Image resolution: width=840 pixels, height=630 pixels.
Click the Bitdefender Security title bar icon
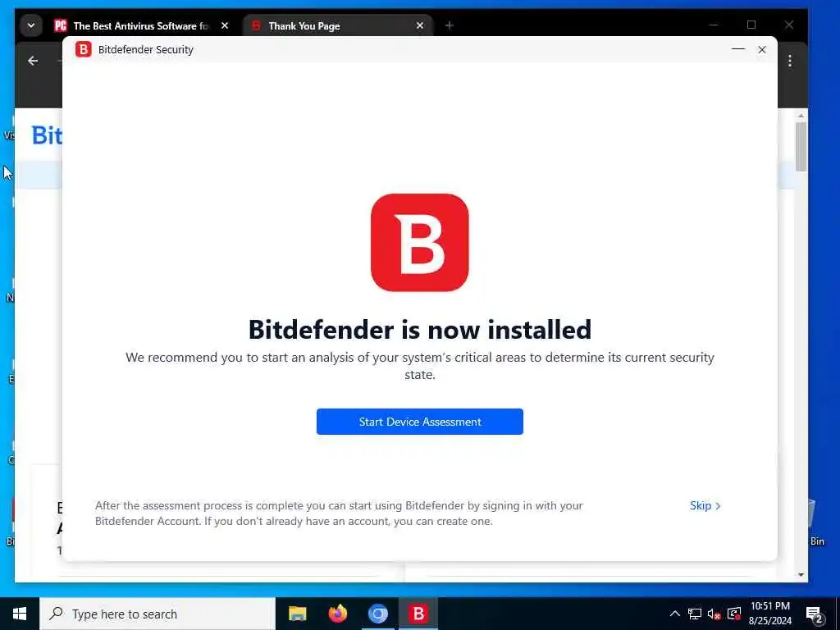[83, 49]
